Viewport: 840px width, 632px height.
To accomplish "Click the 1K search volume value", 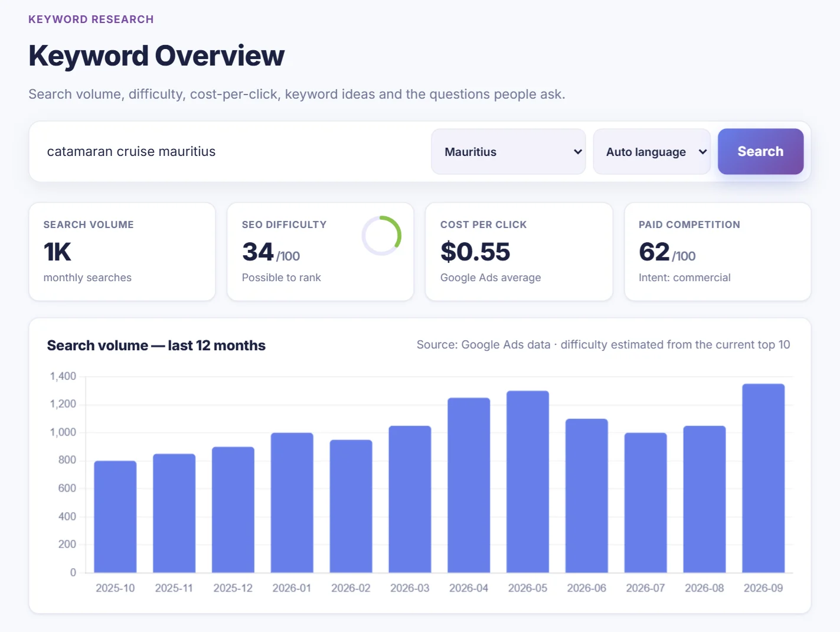I will tap(57, 252).
